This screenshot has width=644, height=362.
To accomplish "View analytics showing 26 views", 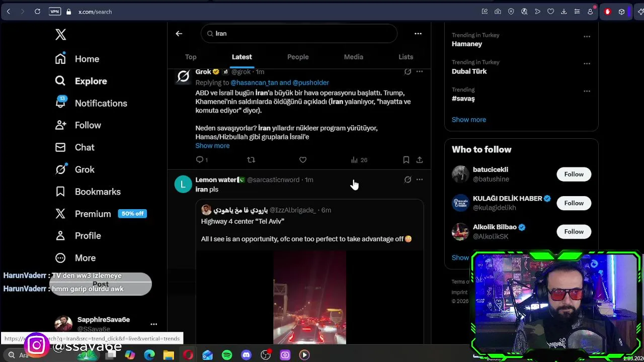I will (359, 160).
